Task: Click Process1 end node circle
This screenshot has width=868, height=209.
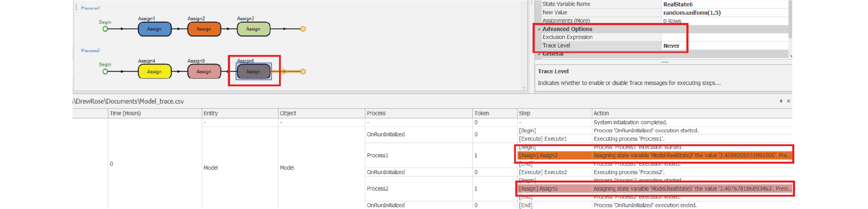Action: 303,29
